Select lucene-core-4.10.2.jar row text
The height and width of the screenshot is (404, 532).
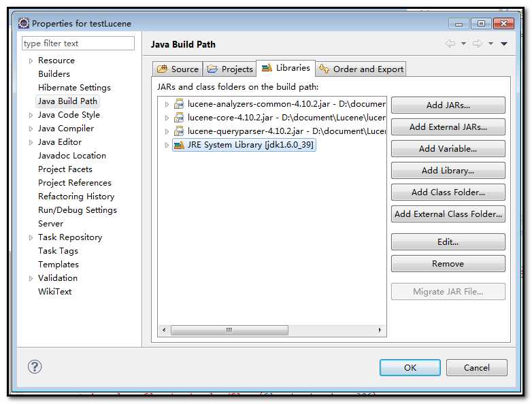230,118
